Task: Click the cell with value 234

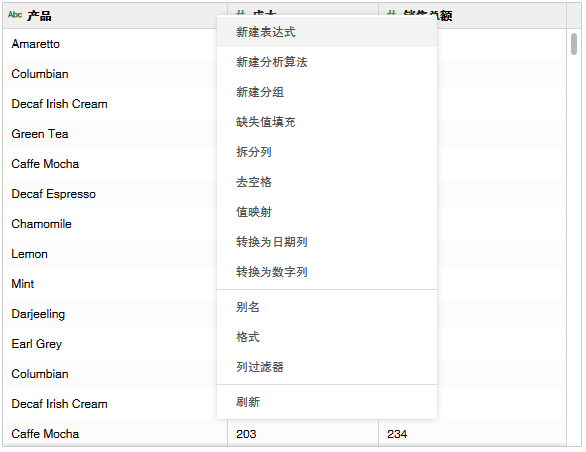Action: coord(472,434)
